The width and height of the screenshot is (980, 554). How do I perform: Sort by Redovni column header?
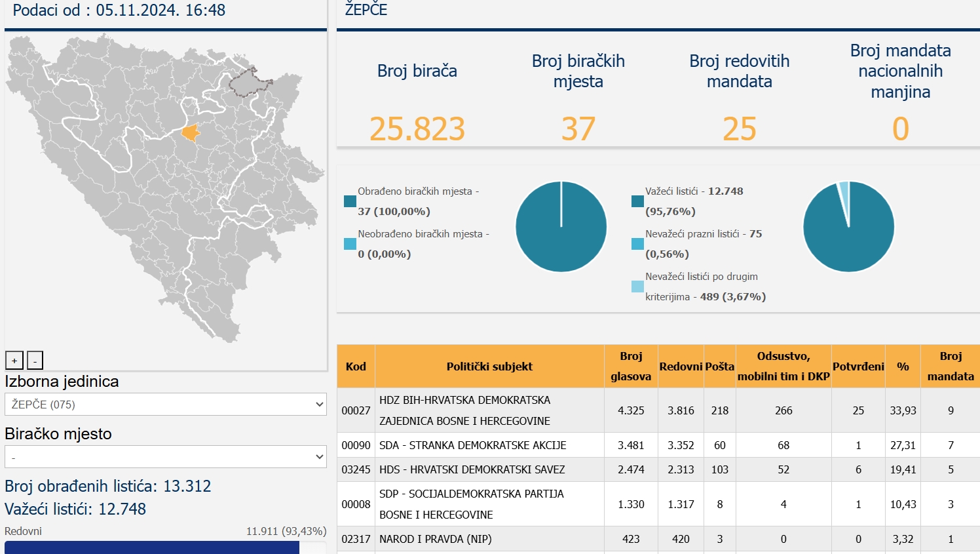coord(681,366)
